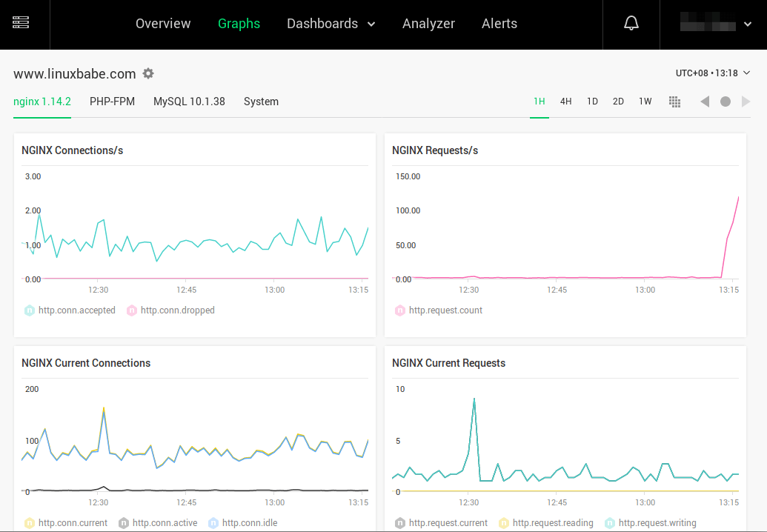Screen dimensions: 767x532
Task: Open the custom time range grid icon
Action: tap(674, 102)
